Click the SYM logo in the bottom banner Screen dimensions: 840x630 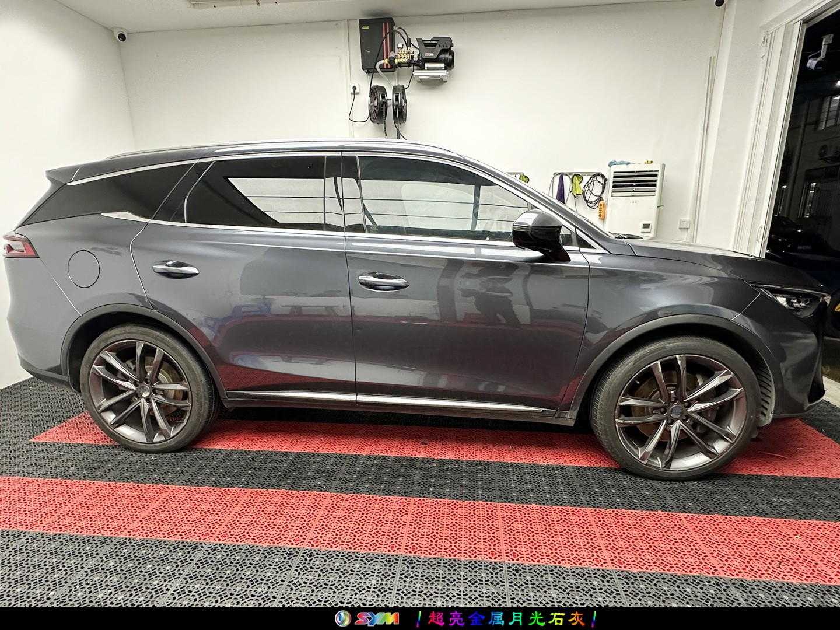pos(367,618)
